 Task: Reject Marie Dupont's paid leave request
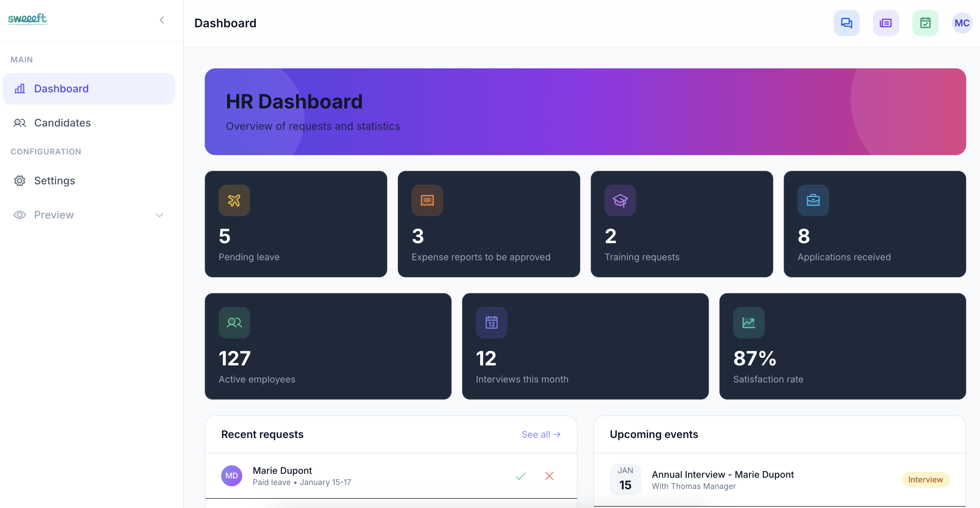(549, 476)
